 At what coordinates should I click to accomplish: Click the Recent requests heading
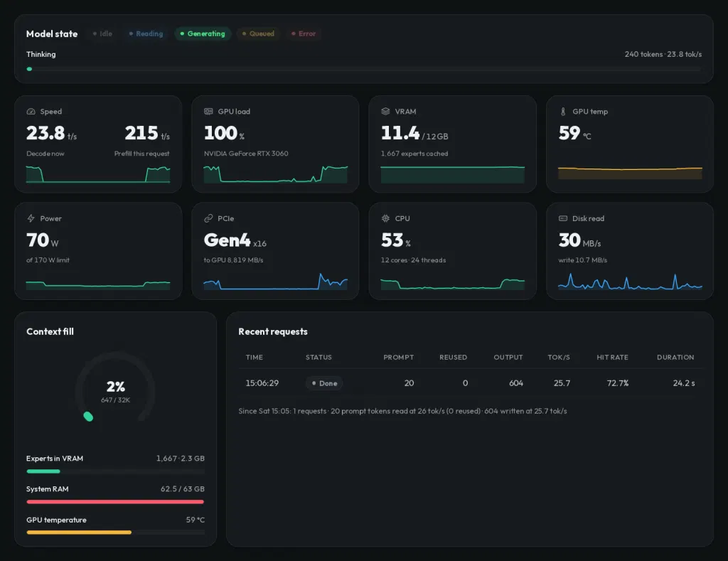(x=273, y=331)
